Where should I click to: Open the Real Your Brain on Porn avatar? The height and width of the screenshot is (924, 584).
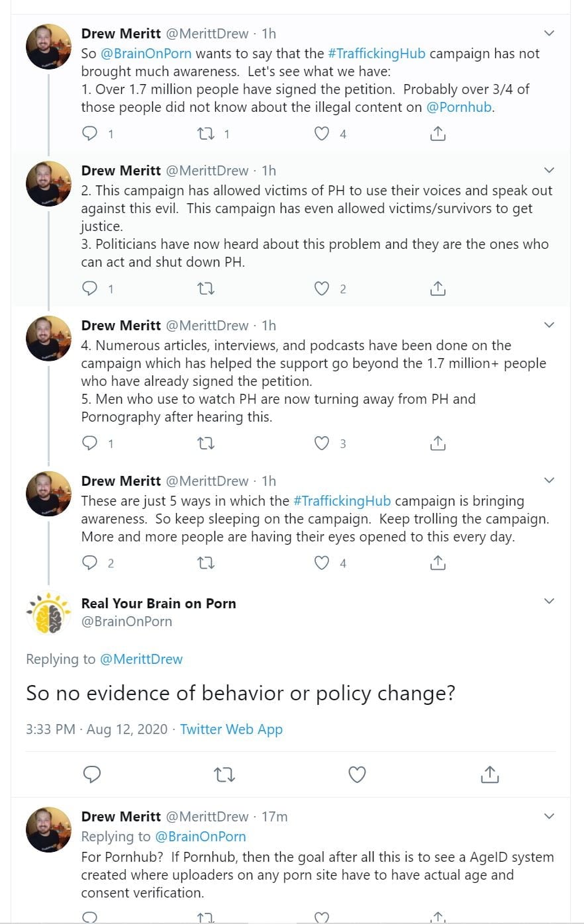[48, 612]
